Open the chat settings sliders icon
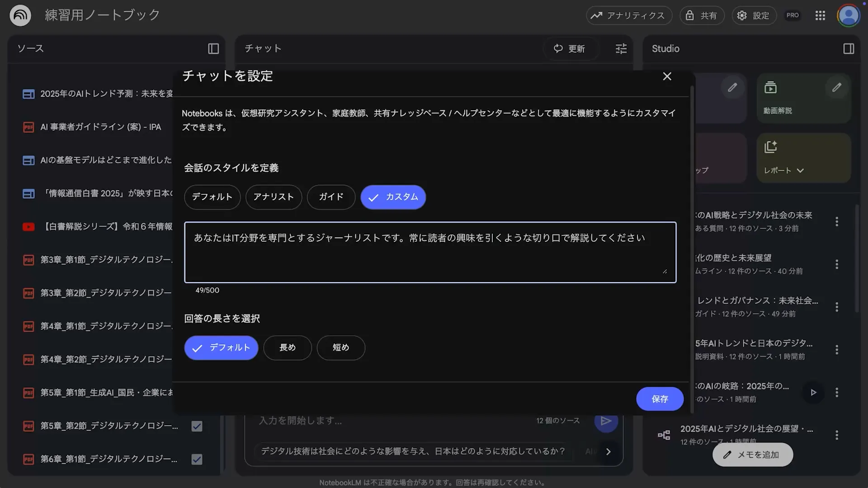This screenshot has width=868, height=488. [620, 48]
